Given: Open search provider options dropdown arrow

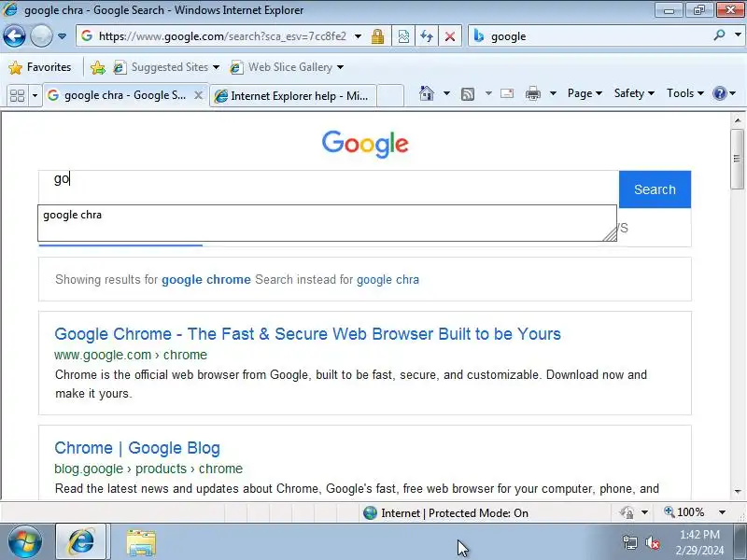Looking at the screenshot, I should [738, 35].
